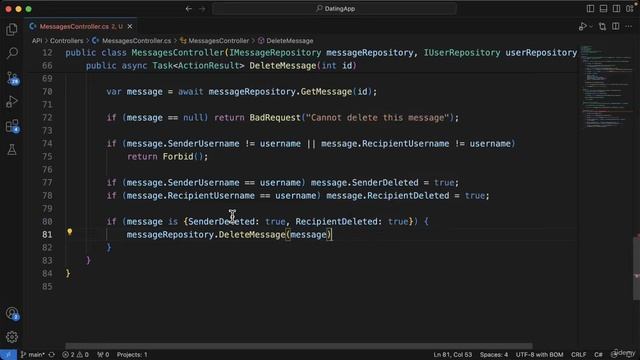Split the editor to the right
Screen dimensions: 640x360
(616, 27)
